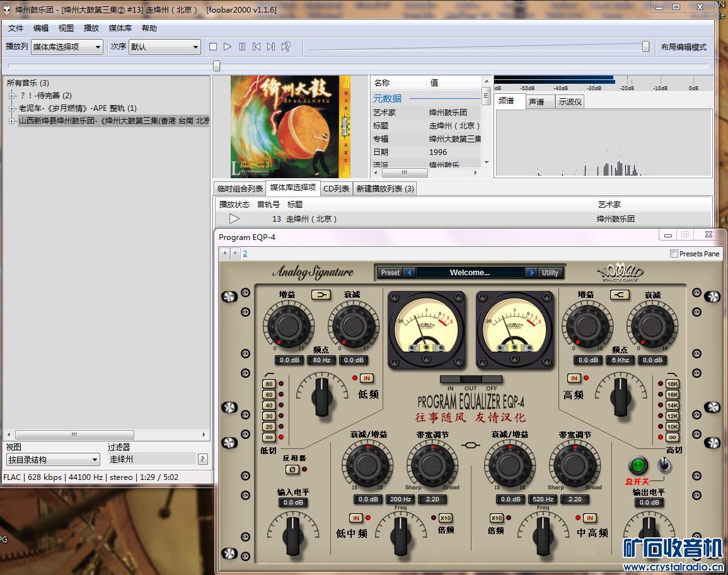Click the high shelf shape icon

(620, 295)
